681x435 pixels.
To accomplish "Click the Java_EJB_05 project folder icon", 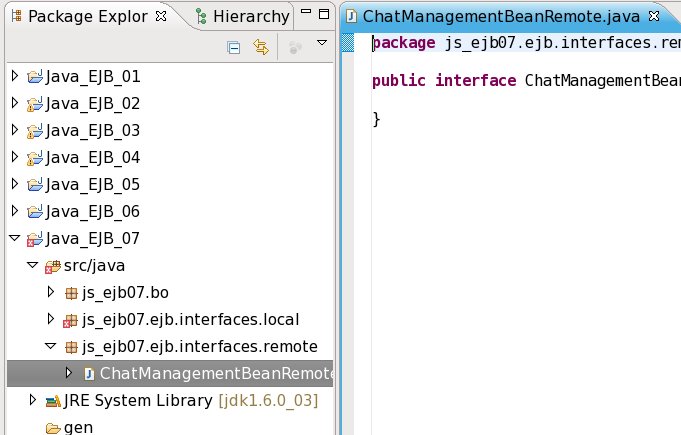I will point(35,184).
